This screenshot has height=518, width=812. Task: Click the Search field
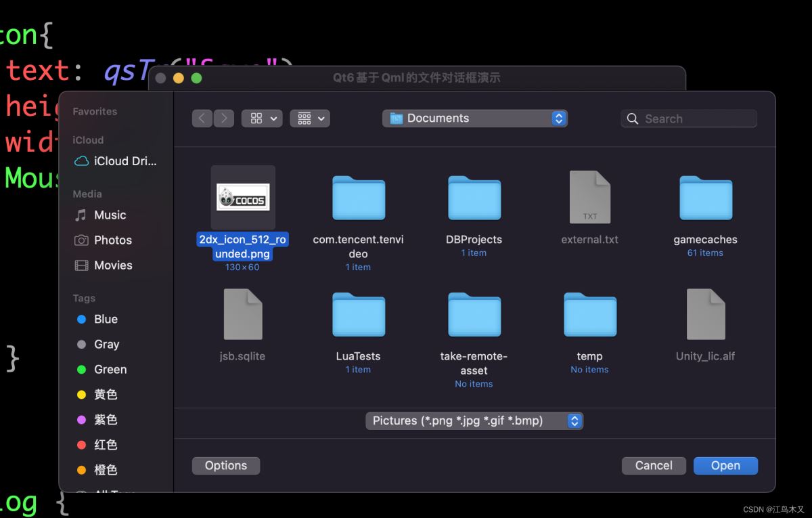pyautogui.click(x=696, y=118)
